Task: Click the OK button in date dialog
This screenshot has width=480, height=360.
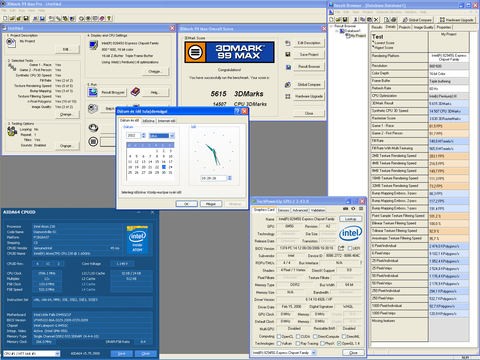Action: tap(186, 204)
